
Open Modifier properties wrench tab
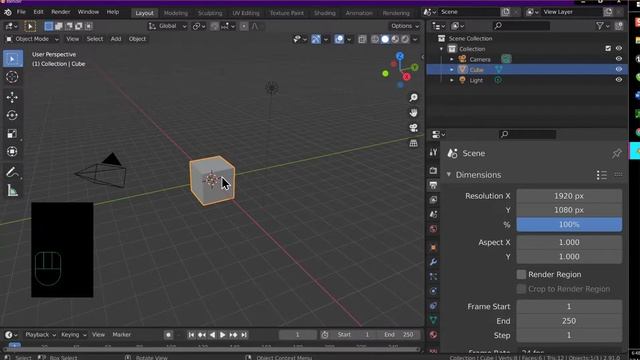pyautogui.click(x=433, y=262)
